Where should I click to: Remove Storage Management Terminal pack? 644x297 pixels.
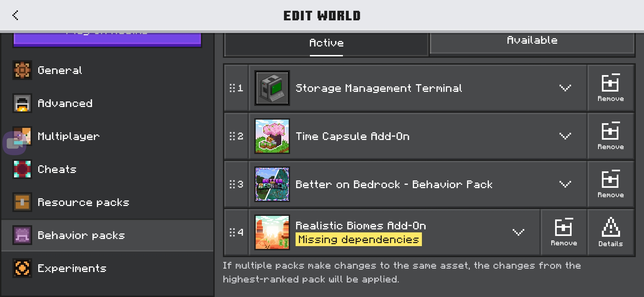click(610, 88)
